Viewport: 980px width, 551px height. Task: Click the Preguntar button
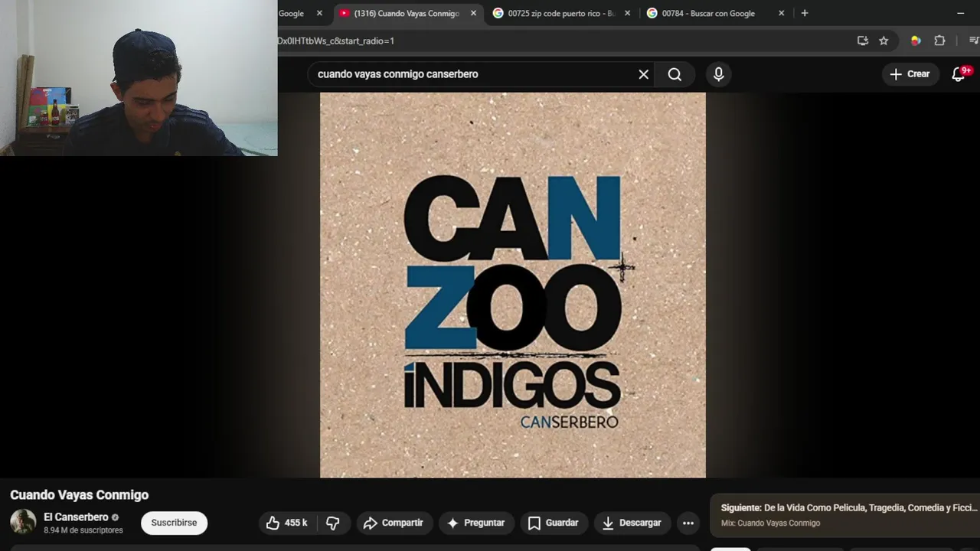point(476,523)
